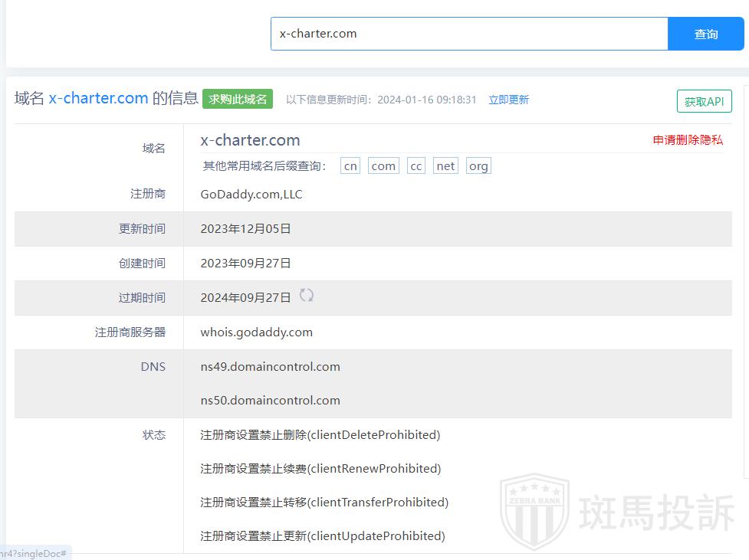Click the red 申请删除隐私 link
Viewport: 749px width, 560px height.
click(x=688, y=139)
